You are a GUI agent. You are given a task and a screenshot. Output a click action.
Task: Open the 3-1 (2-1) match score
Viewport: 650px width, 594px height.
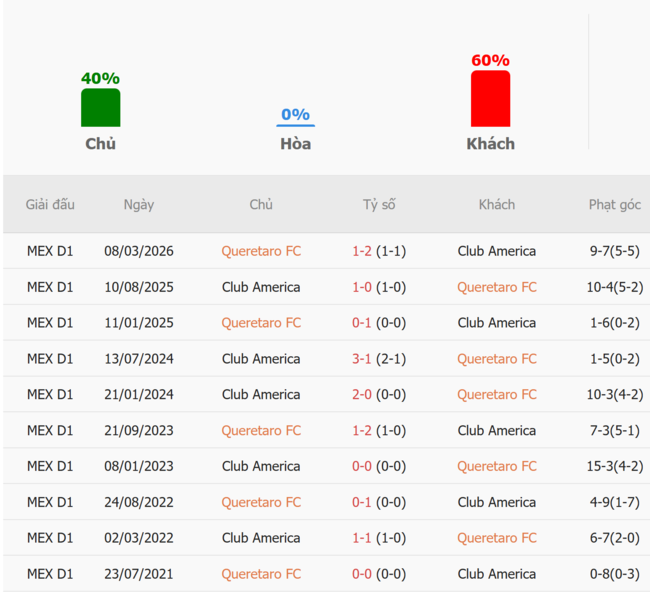pos(379,359)
